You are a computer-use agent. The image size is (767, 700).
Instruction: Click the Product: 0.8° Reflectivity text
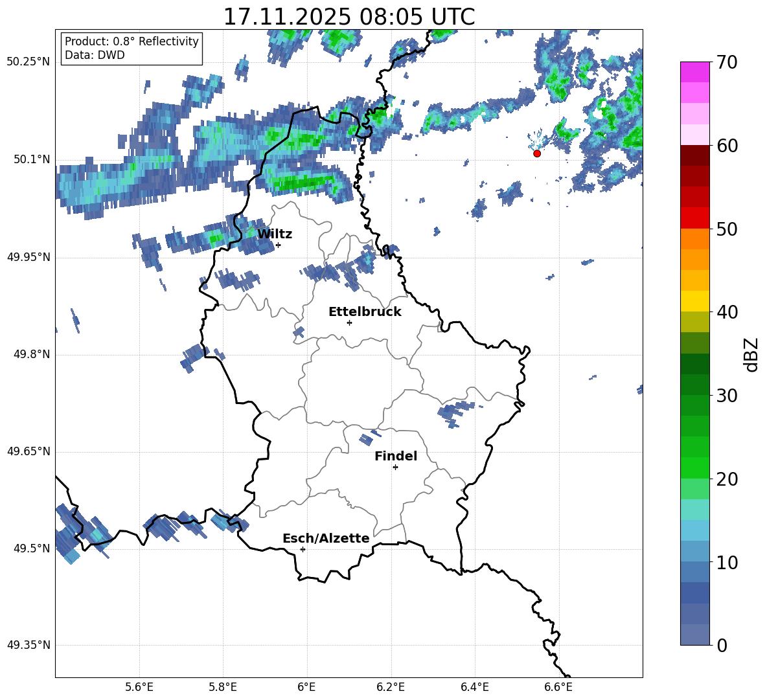pos(132,41)
